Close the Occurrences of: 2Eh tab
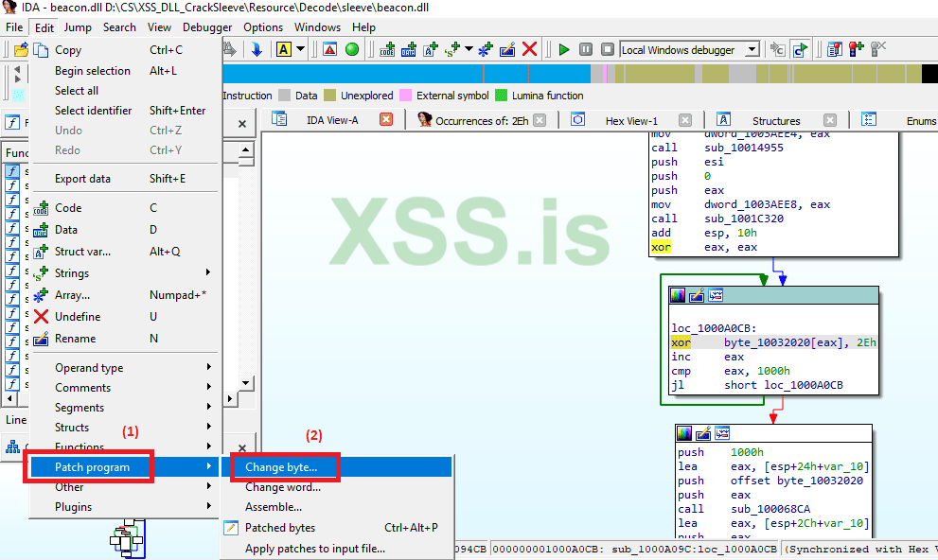 540,120
